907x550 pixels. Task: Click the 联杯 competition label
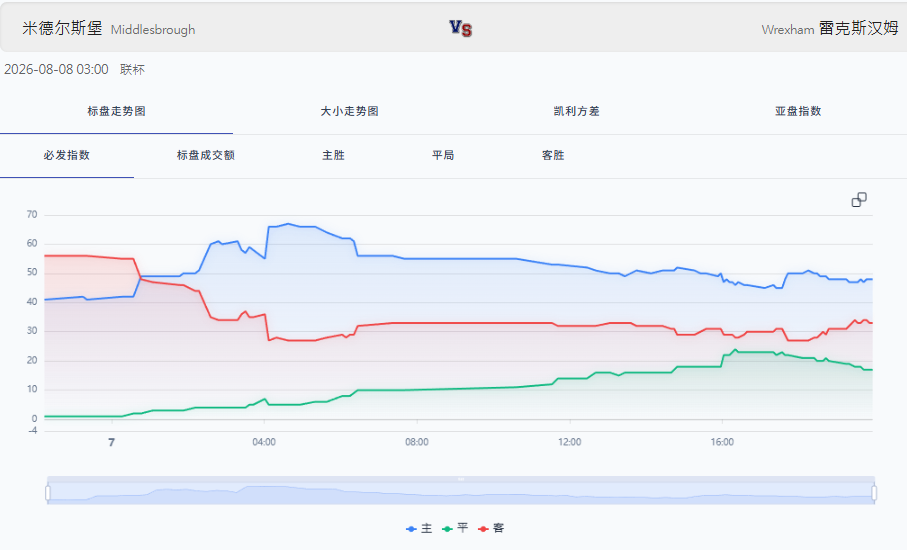[132, 69]
